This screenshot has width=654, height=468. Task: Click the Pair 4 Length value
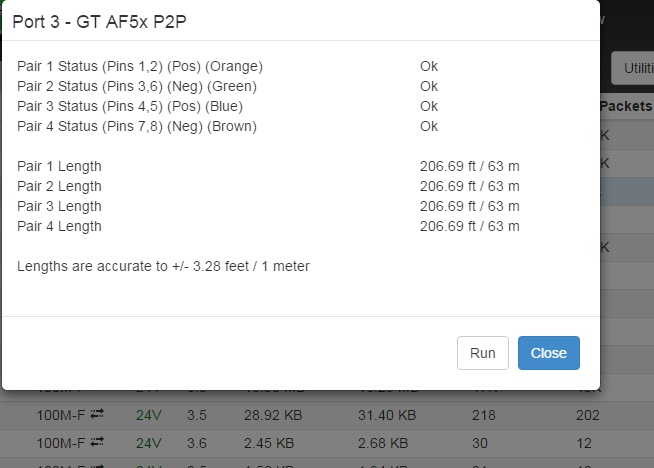pyautogui.click(x=469, y=226)
